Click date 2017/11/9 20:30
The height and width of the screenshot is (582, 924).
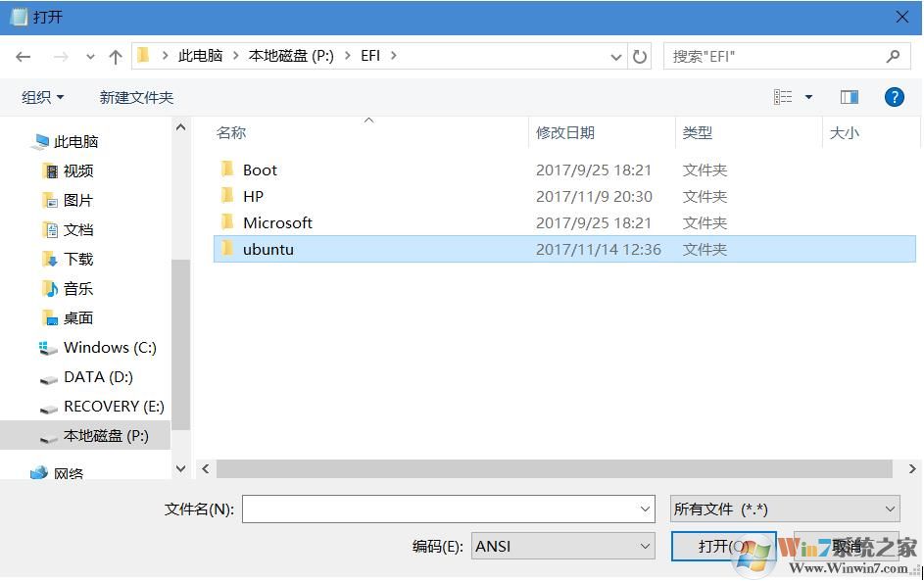[x=594, y=196]
